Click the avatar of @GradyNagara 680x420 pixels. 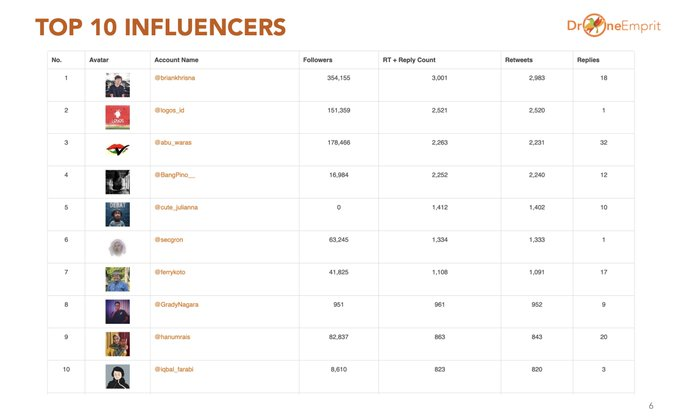(x=117, y=311)
